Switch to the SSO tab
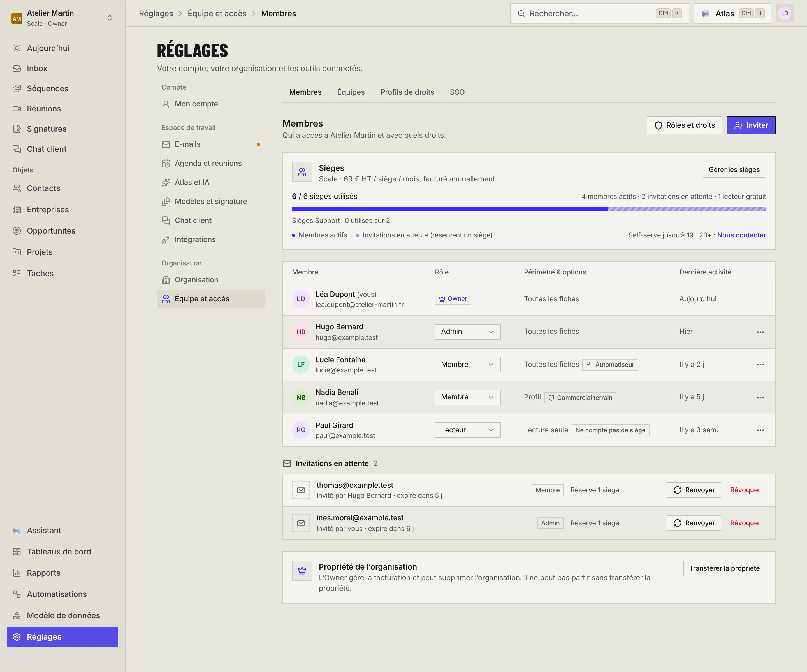The image size is (807, 672). tap(457, 92)
